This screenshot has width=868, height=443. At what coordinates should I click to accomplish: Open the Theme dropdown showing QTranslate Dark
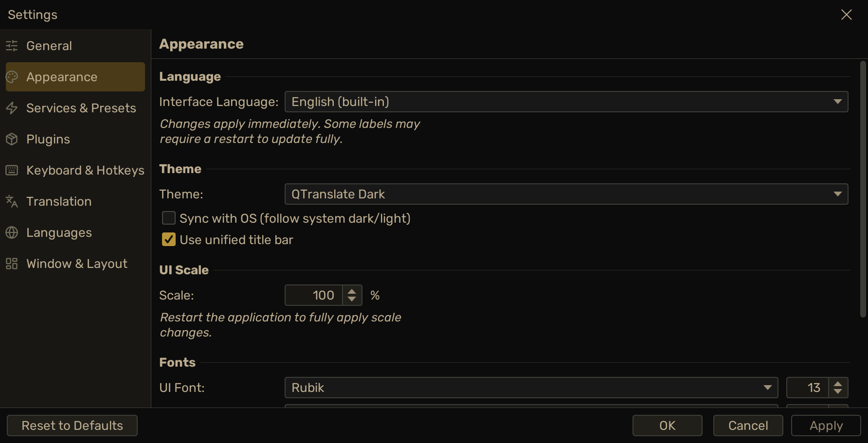click(566, 194)
